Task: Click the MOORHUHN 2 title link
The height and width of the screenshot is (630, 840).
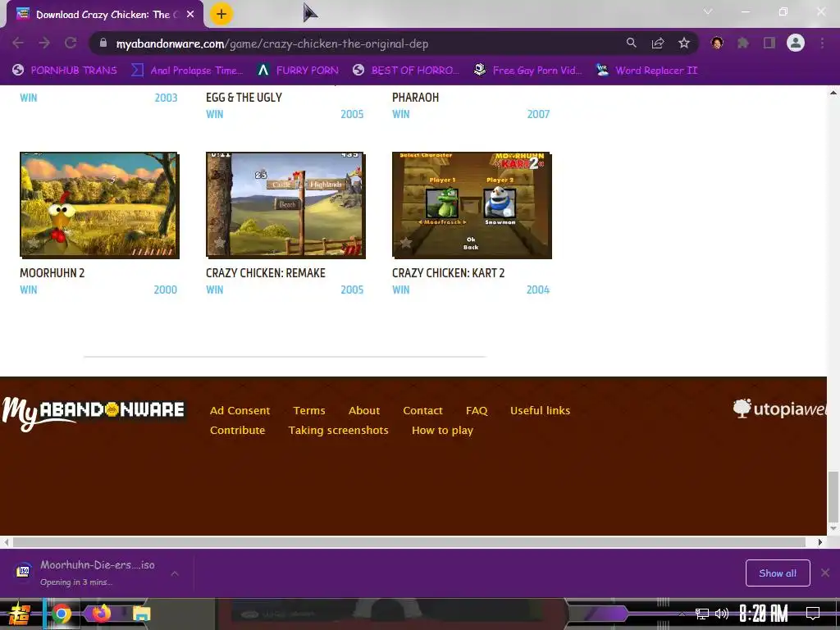Action: tap(52, 272)
